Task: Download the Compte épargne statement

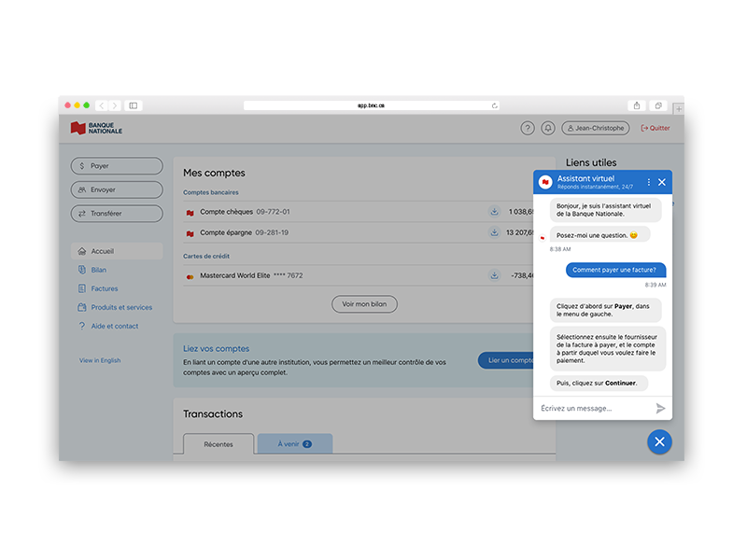Action: (494, 232)
